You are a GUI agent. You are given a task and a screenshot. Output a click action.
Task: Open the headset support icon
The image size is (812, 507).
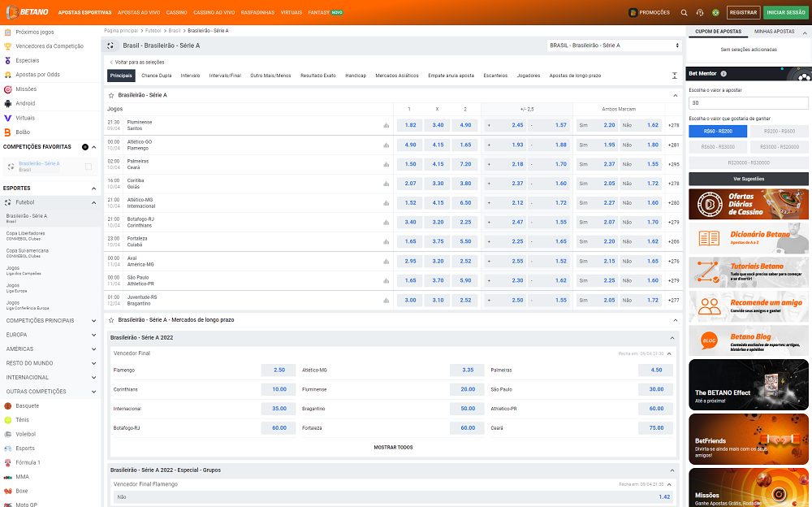pos(700,12)
